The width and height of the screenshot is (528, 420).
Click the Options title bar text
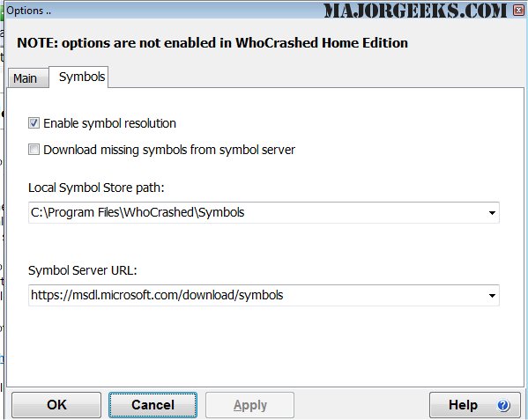(29, 11)
